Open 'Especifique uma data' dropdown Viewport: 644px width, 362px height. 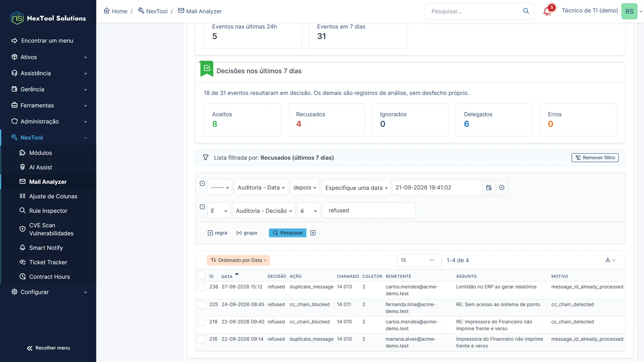[356, 188]
